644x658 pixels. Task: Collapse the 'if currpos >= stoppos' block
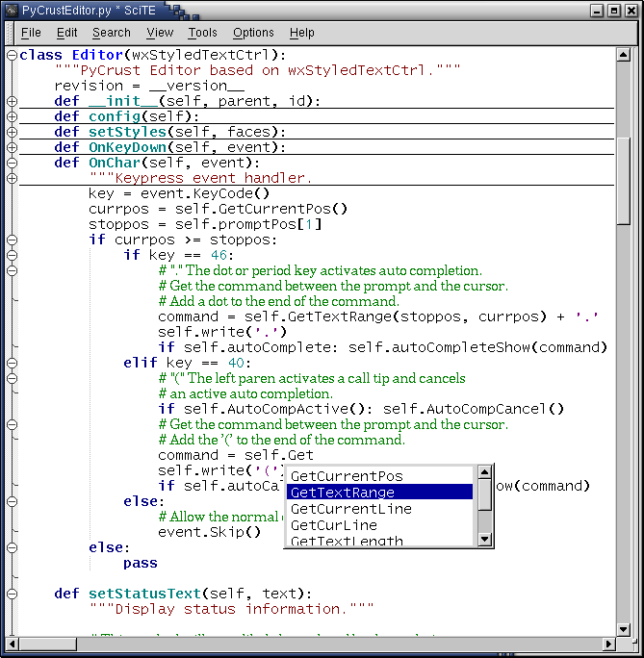tap(12, 240)
